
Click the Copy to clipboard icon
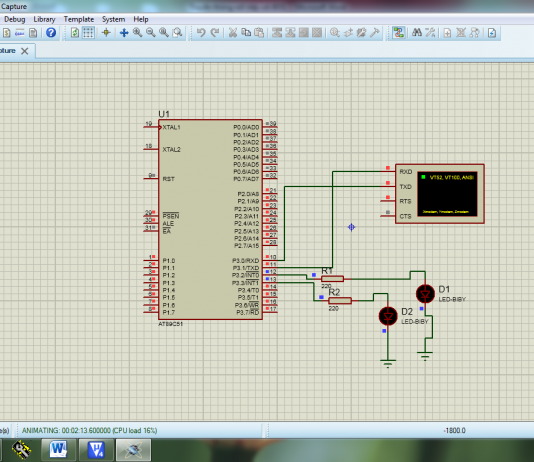coord(246,33)
